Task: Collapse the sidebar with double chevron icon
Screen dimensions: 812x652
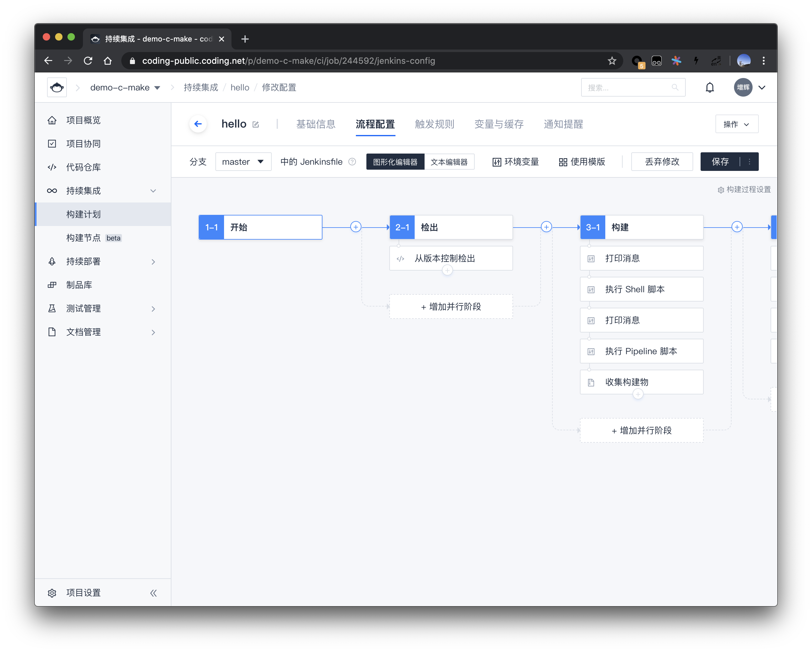Action: (x=153, y=593)
